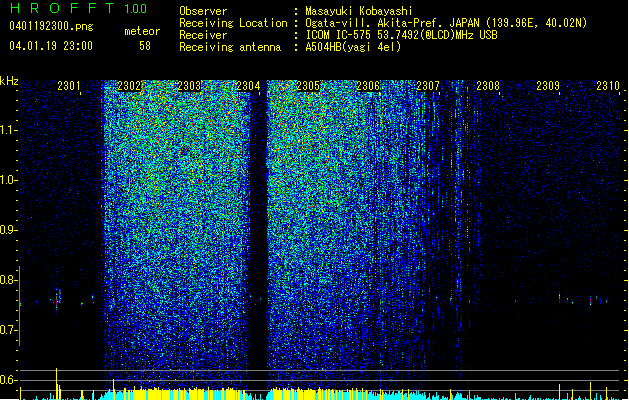The width and height of the screenshot is (629, 400).
Task: Select the ICOM IC-575 receiver text
Action: [x=401, y=35]
